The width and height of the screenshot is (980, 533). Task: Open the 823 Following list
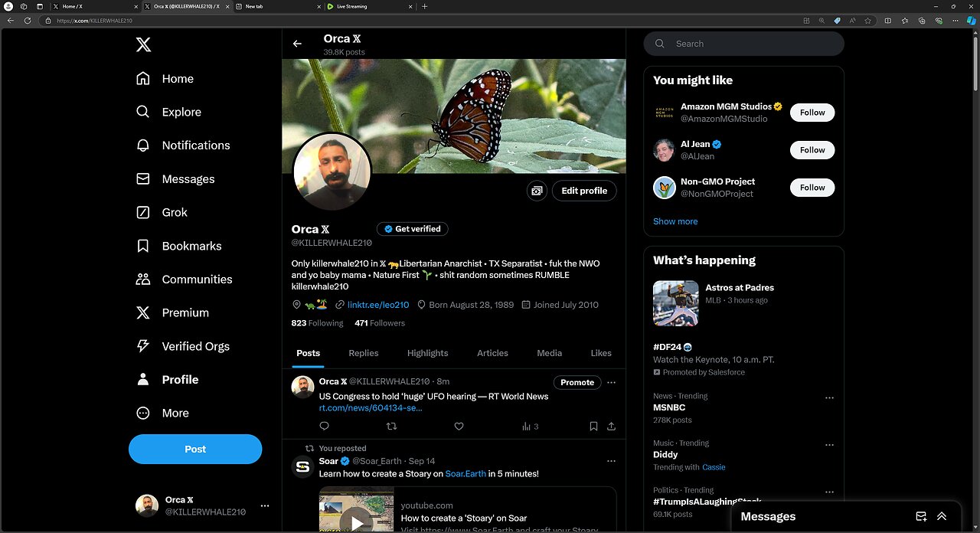[317, 323]
